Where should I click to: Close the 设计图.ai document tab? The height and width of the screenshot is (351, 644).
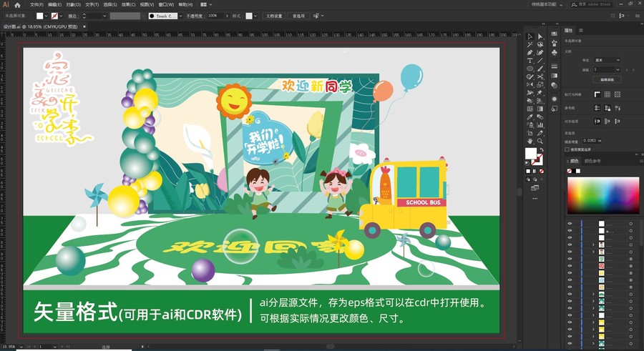84,26
